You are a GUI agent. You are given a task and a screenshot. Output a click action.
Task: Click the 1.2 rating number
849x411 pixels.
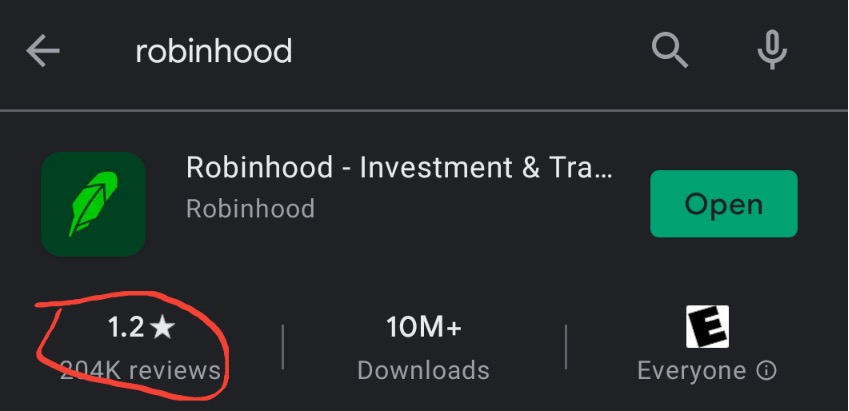[126, 327]
